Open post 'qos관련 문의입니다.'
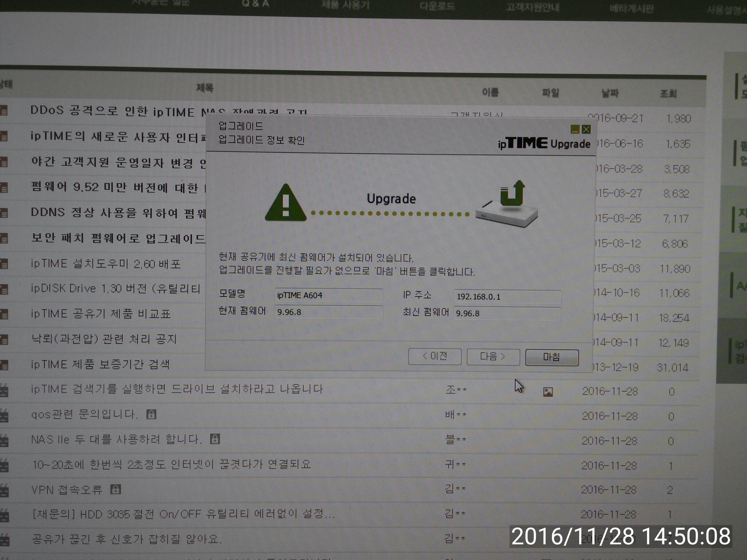This screenshot has height=560, width=747. click(85, 414)
